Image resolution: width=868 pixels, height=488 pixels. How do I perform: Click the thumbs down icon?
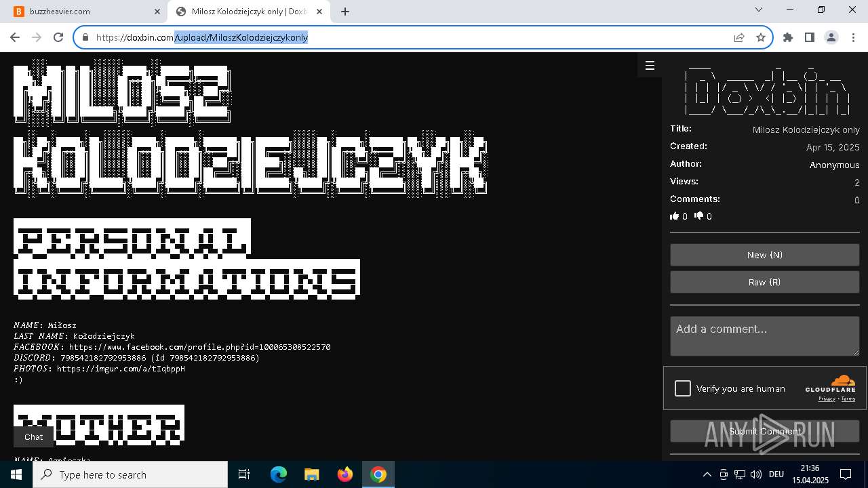699,216
